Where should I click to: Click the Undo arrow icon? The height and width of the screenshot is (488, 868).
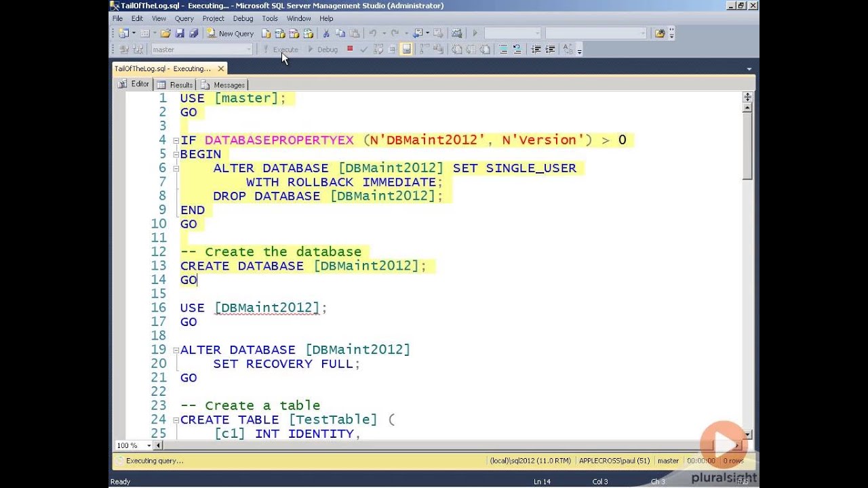click(372, 33)
